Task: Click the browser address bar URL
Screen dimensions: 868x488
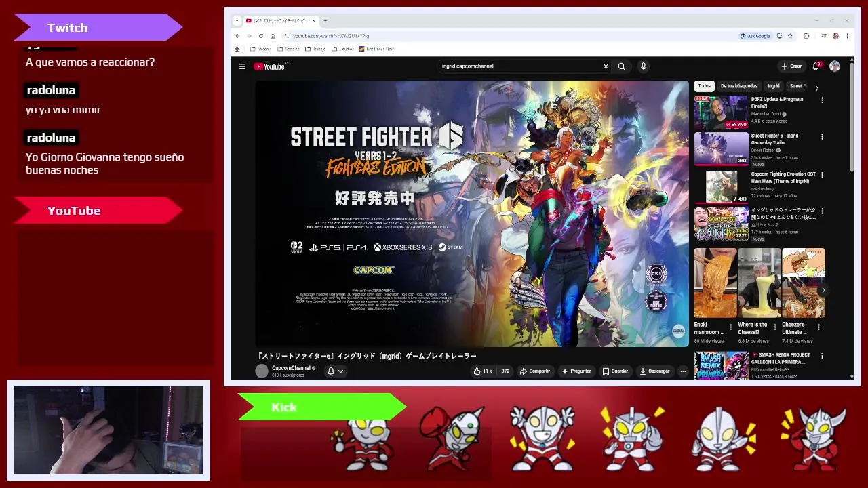Action: (x=331, y=36)
